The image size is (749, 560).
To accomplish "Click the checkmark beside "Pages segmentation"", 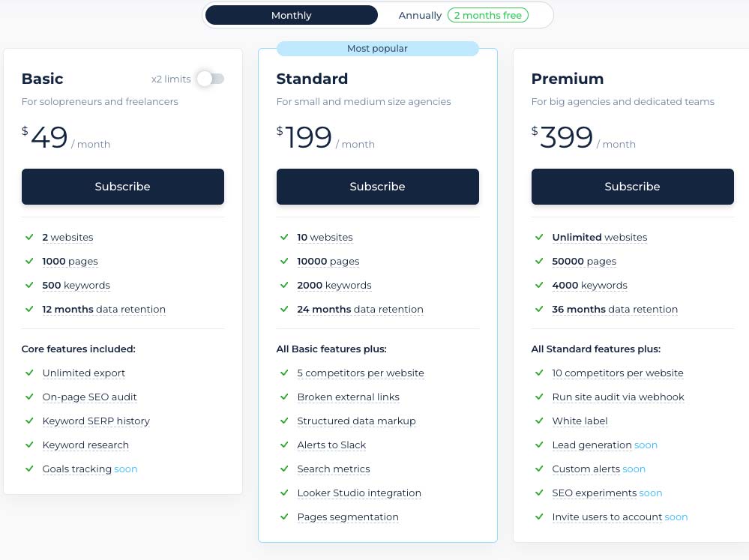I will point(284,517).
